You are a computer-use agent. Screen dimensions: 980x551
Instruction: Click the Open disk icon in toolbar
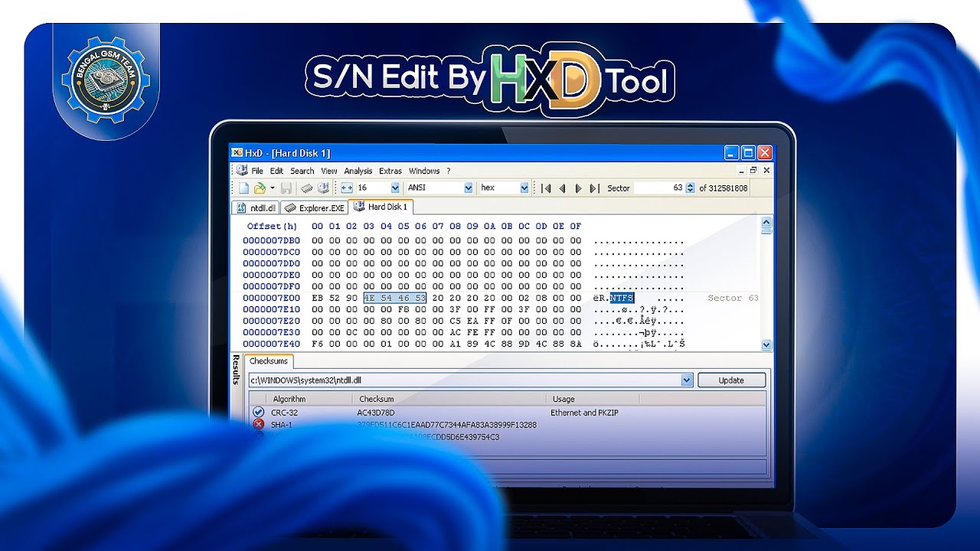(x=323, y=187)
